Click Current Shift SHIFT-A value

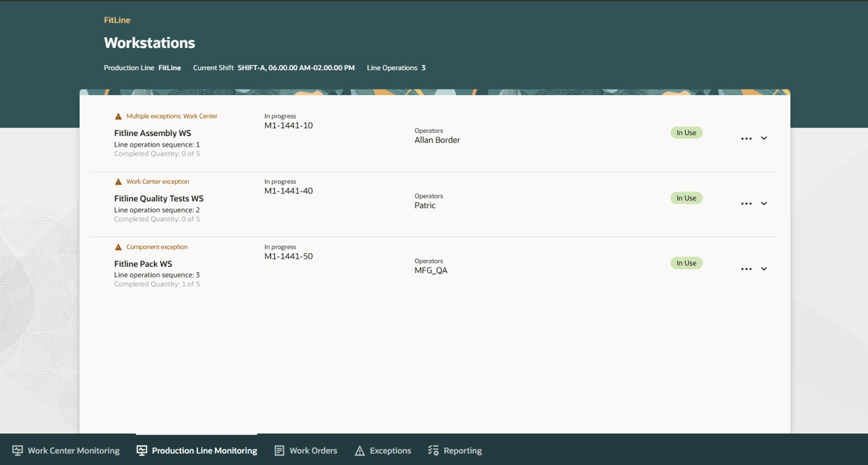tap(296, 68)
